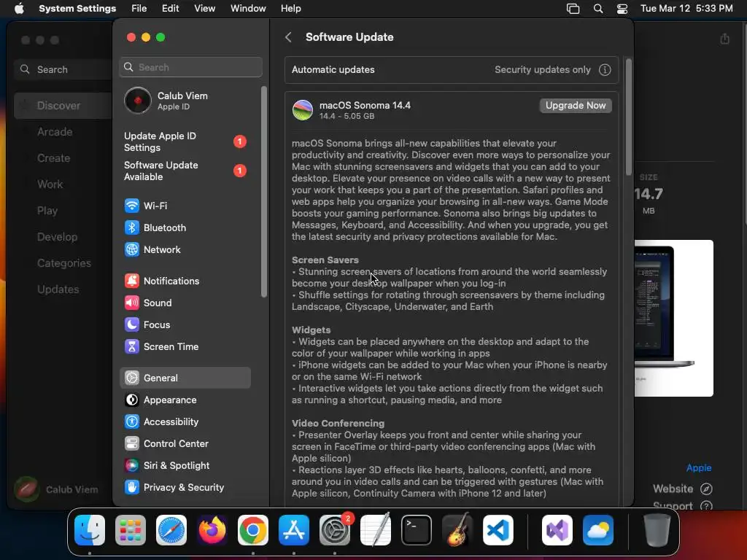Open the File menu
The width and height of the screenshot is (747, 560).
tap(139, 9)
